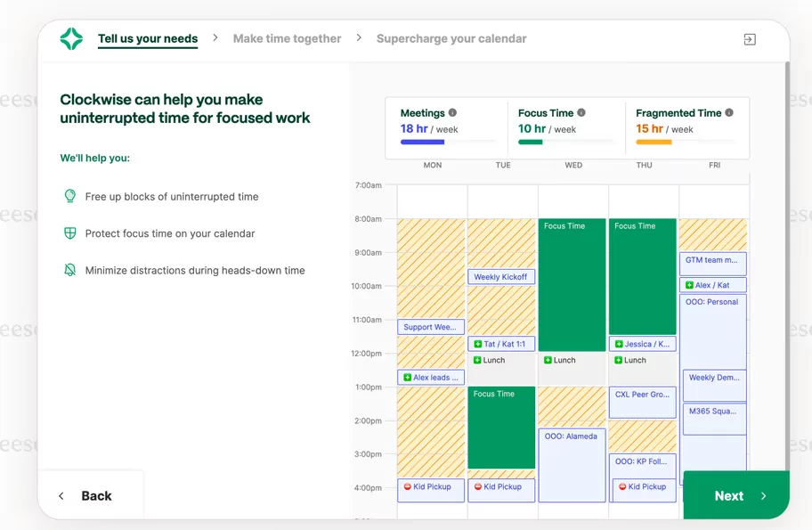The width and height of the screenshot is (812, 530).
Task: Click the lightbulb icon beside Free up blocks
Action: (x=70, y=196)
